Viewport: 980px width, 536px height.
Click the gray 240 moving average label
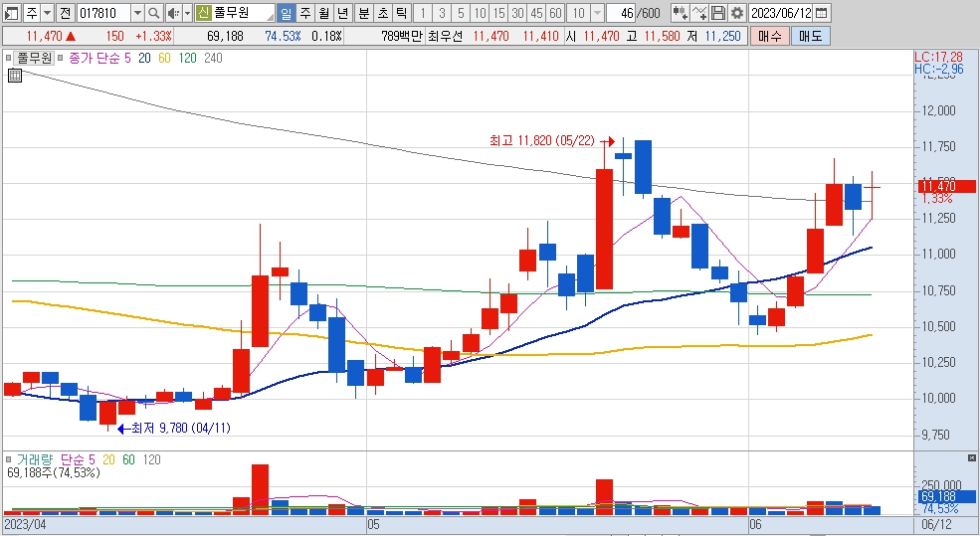tap(213, 58)
